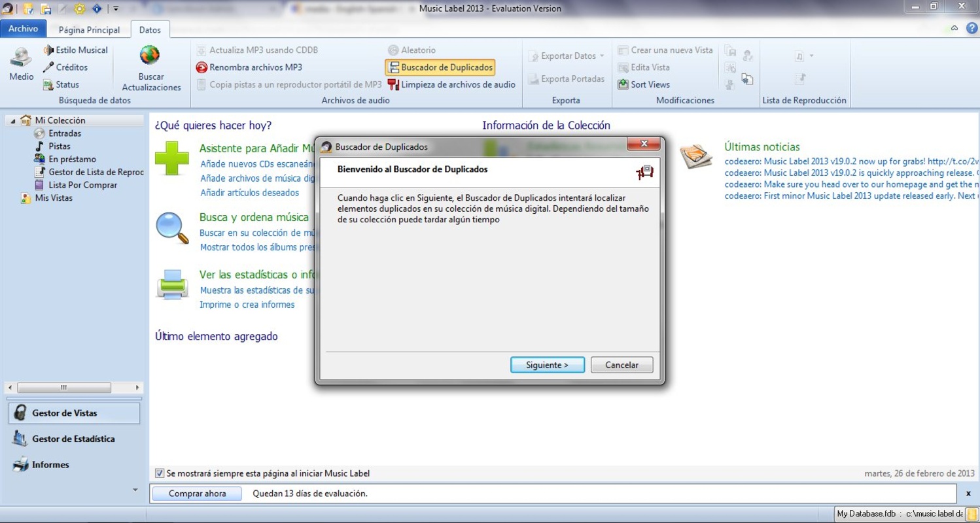Open the Archivo menu tab

[x=23, y=29]
